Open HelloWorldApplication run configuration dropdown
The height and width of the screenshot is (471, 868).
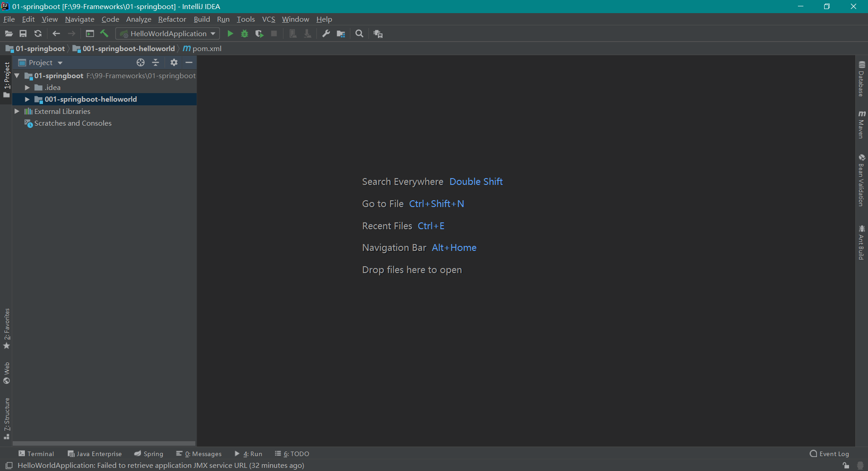(168, 33)
